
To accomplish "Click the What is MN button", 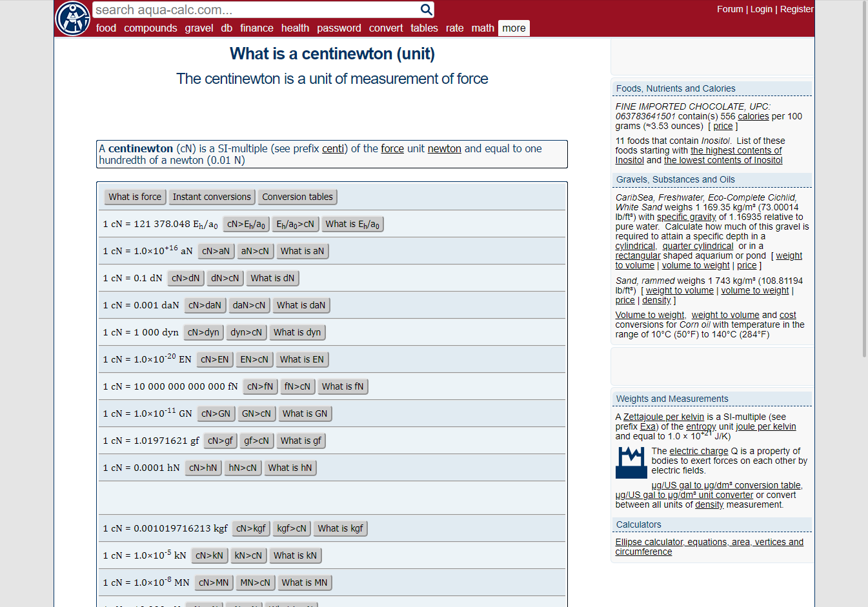I will (x=305, y=582).
